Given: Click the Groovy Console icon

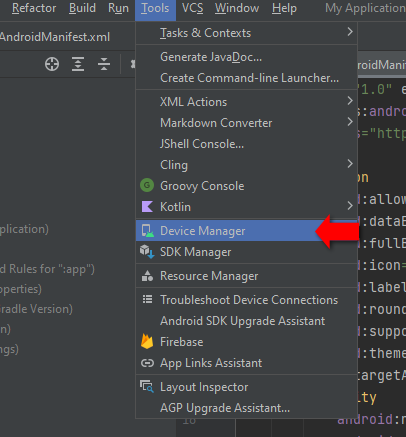Looking at the screenshot, I should coord(147,185).
